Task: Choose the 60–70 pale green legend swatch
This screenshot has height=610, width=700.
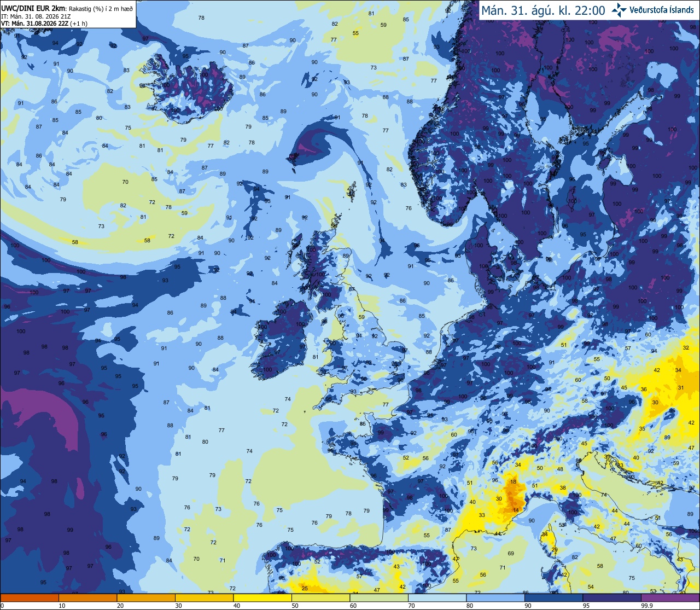Action: (x=378, y=598)
